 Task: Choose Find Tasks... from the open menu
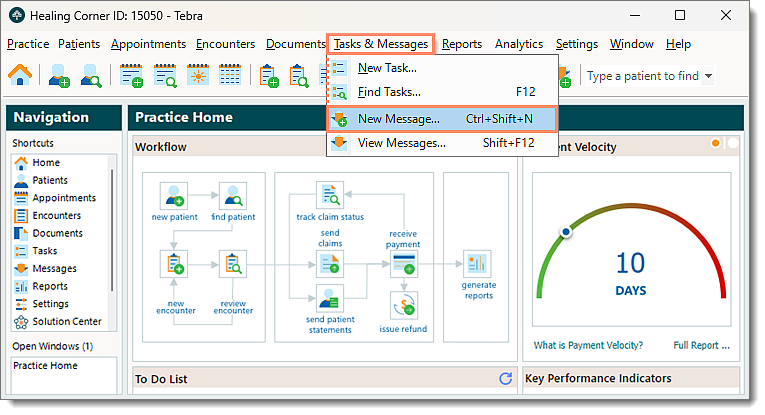[442, 92]
